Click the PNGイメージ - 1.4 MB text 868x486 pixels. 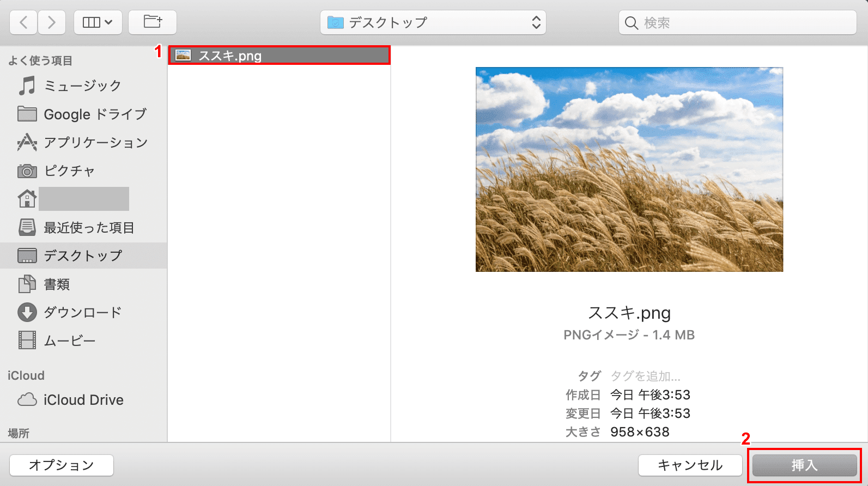click(629, 335)
